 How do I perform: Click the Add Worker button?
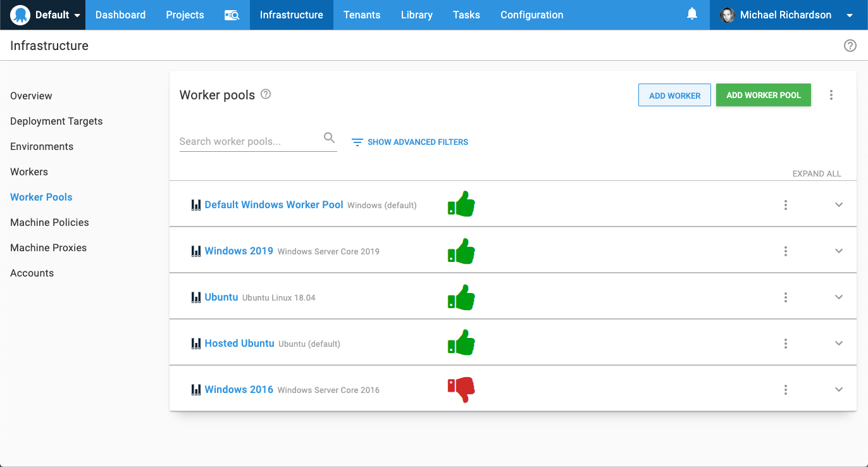(x=674, y=96)
